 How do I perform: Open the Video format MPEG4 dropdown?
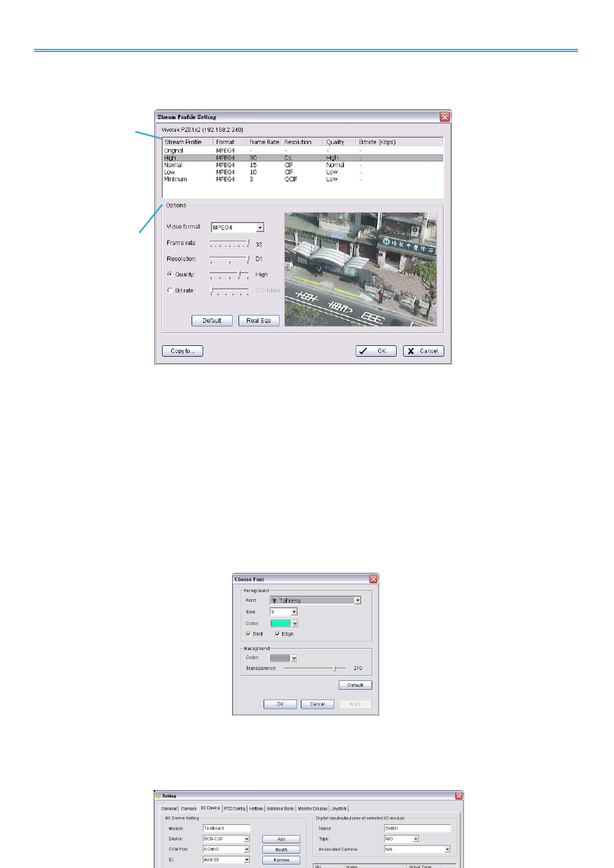pos(260,228)
